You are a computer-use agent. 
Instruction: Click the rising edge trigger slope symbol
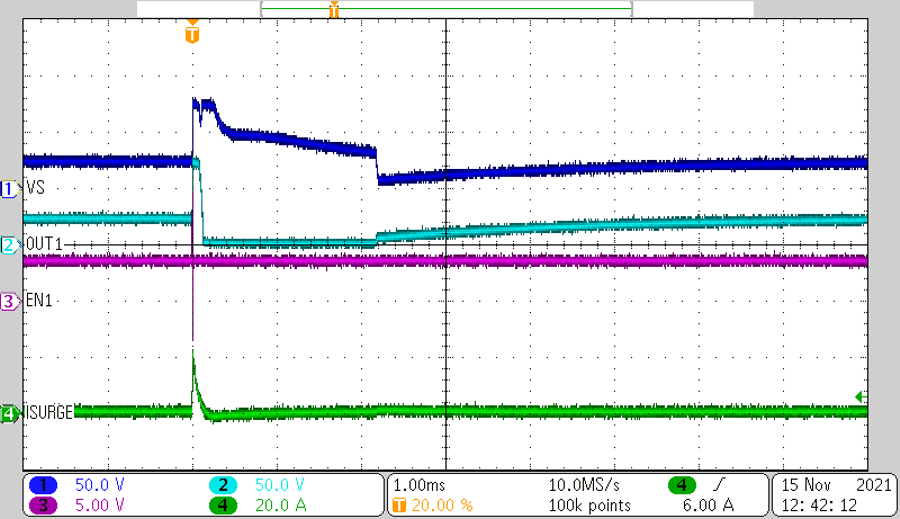pyautogui.click(x=719, y=486)
